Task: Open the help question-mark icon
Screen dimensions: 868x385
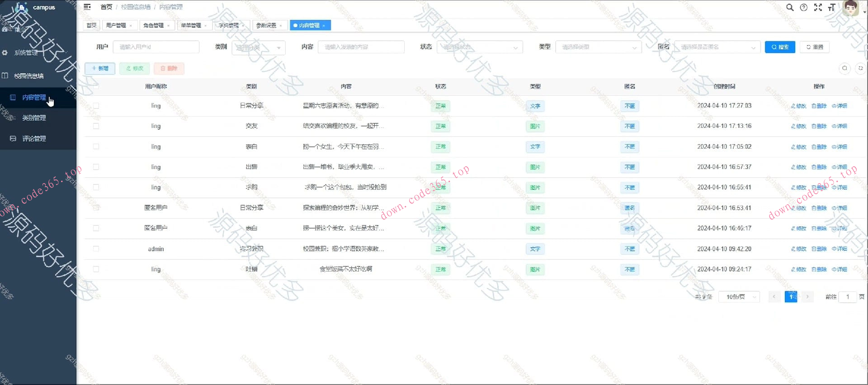Action: click(x=804, y=7)
